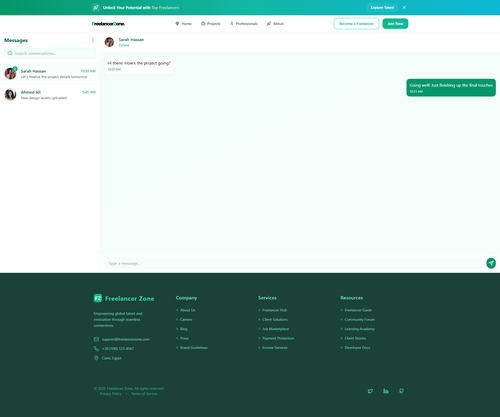500x417 pixels.
Task: Click Sarah Hassan's avatar in the chat header
Action: tap(109, 42)
